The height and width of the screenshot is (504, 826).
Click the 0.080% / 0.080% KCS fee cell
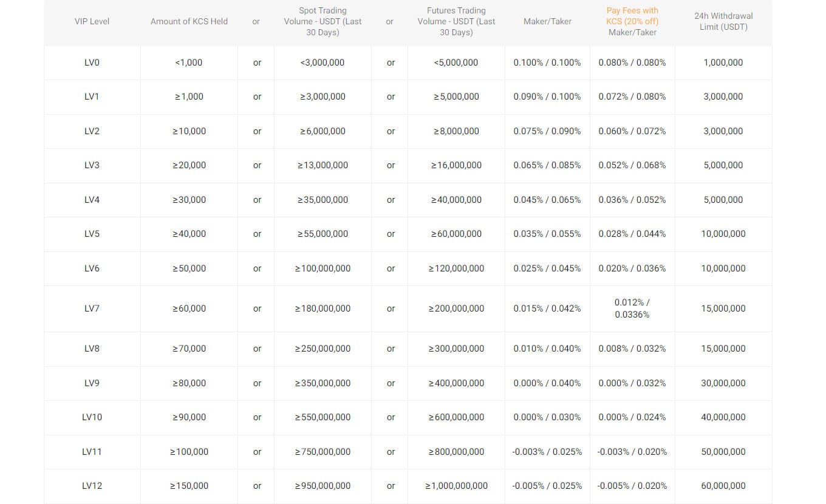click(632, 63)
